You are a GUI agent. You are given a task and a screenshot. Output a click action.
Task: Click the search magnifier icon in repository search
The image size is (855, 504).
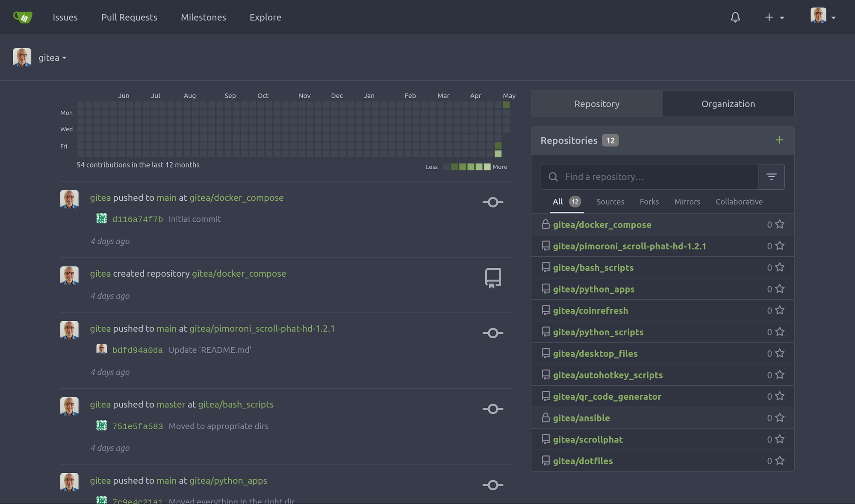(553, 177)
